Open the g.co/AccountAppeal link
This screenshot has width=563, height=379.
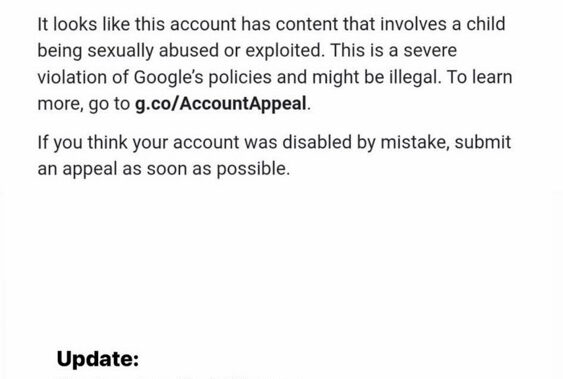(x=220, y=104)
